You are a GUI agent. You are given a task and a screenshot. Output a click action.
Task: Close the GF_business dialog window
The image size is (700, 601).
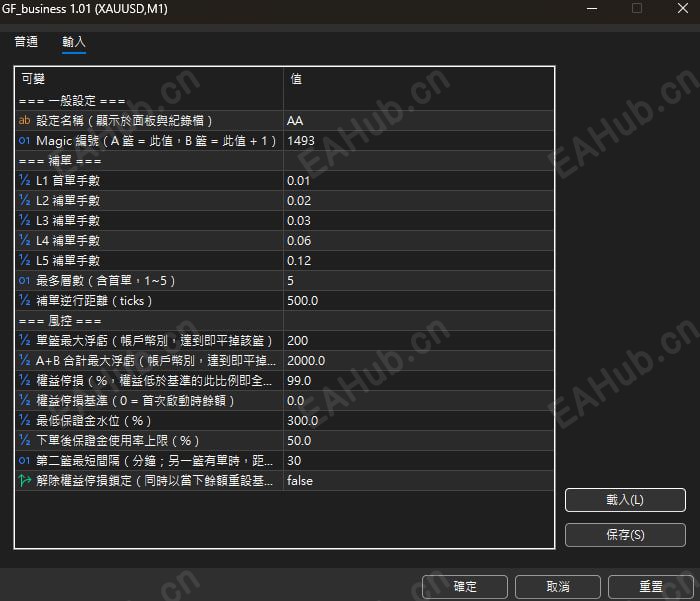point(683,8)
